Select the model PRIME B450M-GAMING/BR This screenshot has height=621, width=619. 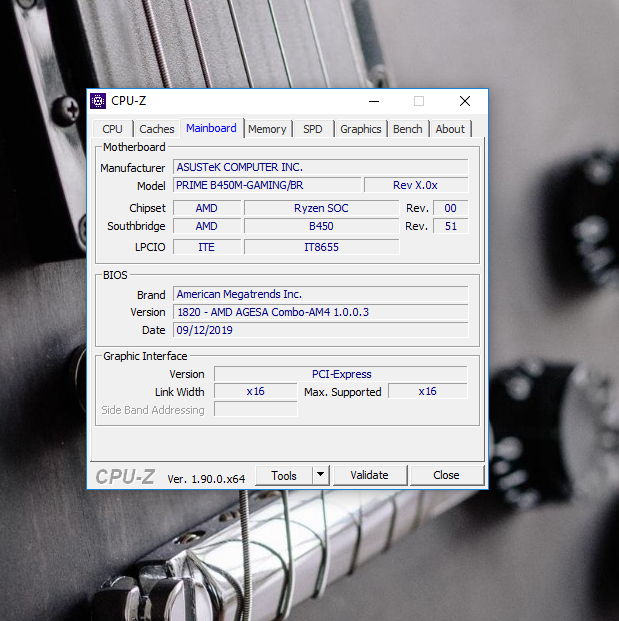pyautogui.click(x=267, y=185)
